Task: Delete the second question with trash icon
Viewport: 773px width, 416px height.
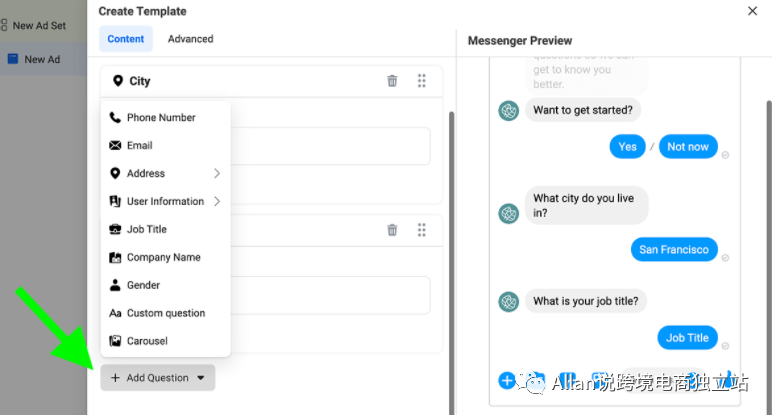Action: 392,230
